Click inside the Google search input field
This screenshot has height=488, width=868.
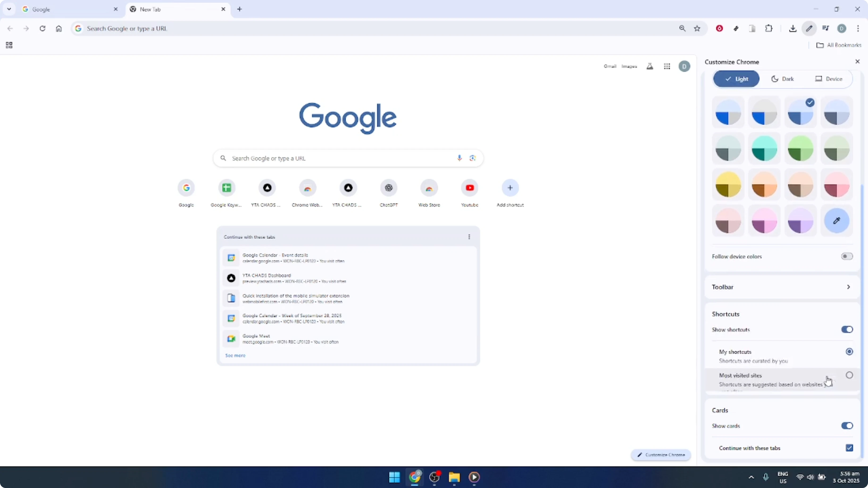(337, 158)
